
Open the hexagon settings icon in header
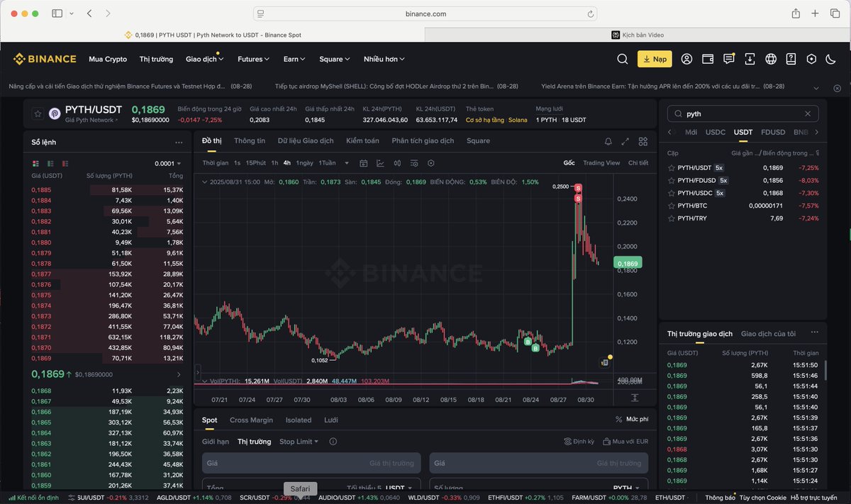coord(811,59)
